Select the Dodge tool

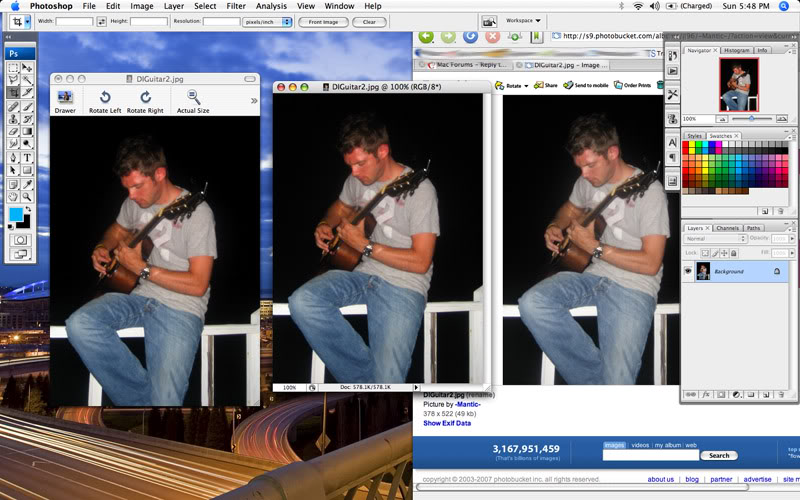[x=27, y=143]
